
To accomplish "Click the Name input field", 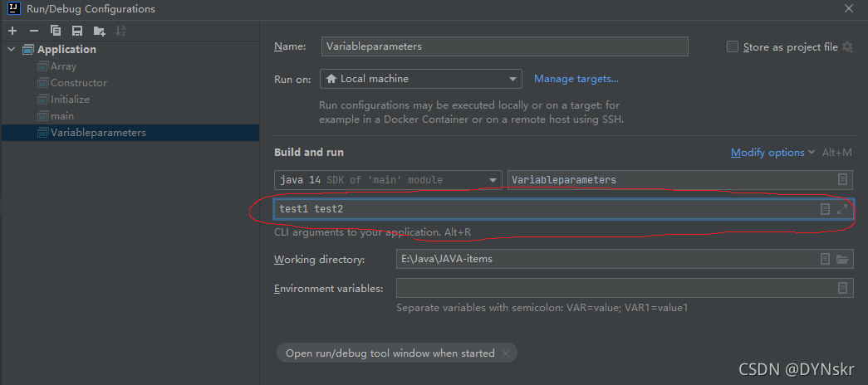I will pos(504,46).
